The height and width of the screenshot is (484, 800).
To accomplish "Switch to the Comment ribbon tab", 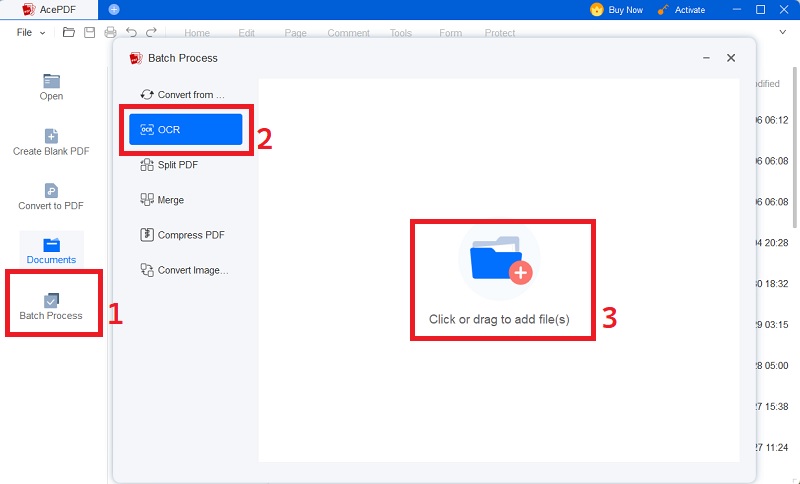I will [348, 33].
